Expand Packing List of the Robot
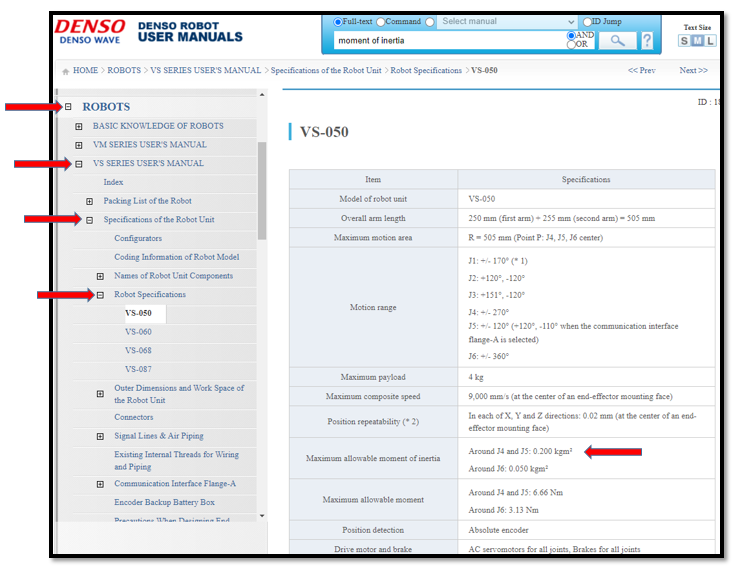Viewport: 738px width, 567px height. tap(89, 201)
